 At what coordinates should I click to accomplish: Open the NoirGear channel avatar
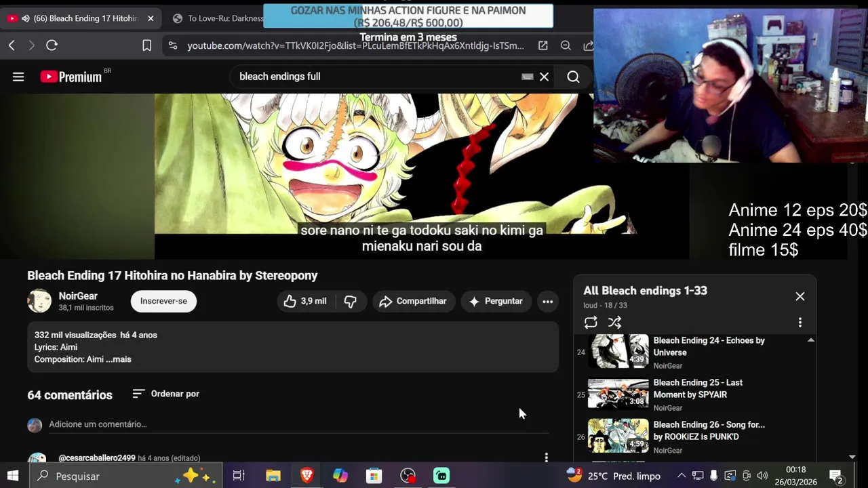coord(39,301)
